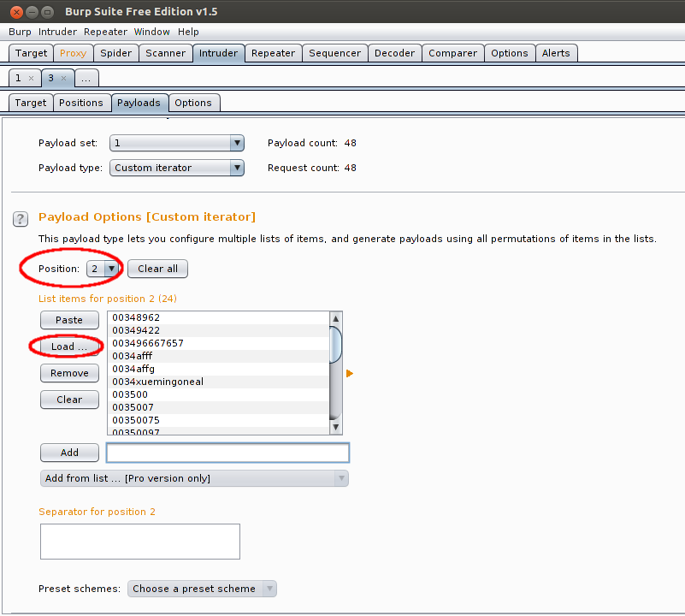This screenshot has height=616, width=685.
Task: Open the Repeater menu
Action: pyautogui.click(x=105, y=32)
